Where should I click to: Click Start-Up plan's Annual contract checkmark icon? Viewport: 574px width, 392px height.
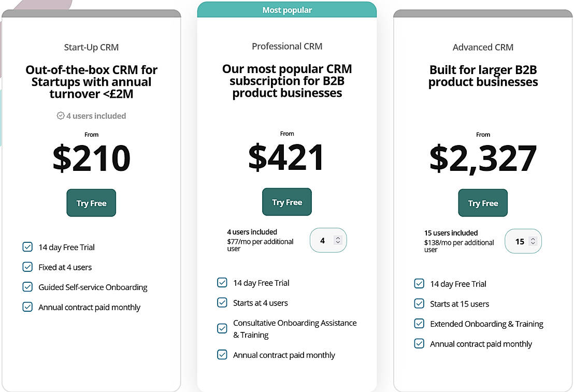tap(27, 307)
